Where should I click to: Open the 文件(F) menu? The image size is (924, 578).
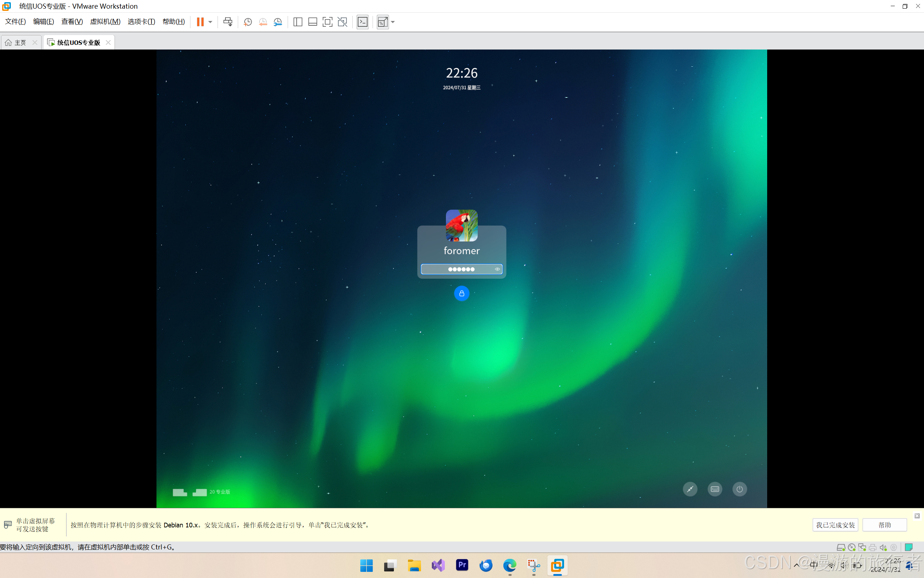pyautogui.click(x=15, y=21)
